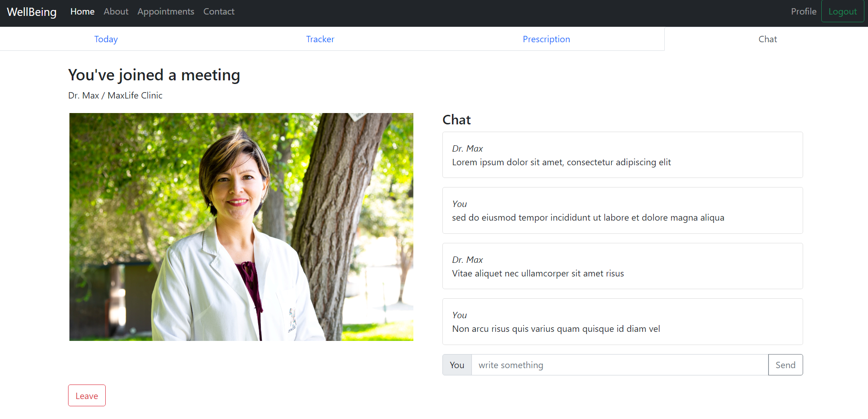Click the green Logout button
868x419 pixels.
coord(843,11)
